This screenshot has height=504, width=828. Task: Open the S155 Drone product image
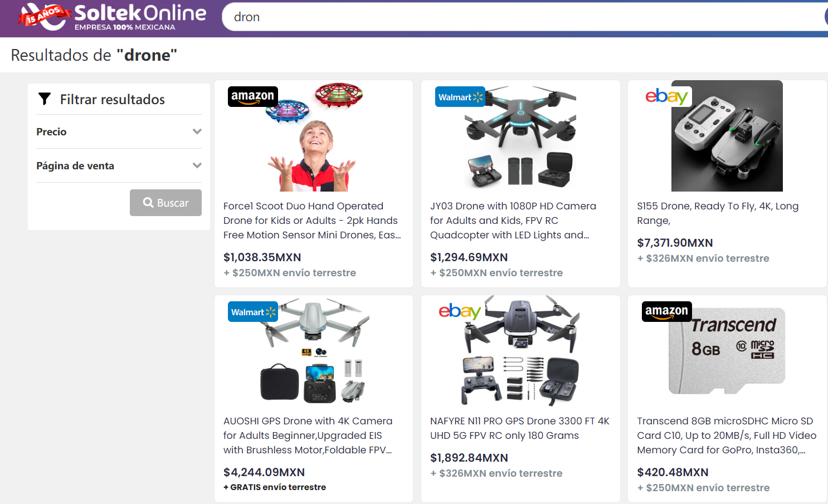(727, 136)
